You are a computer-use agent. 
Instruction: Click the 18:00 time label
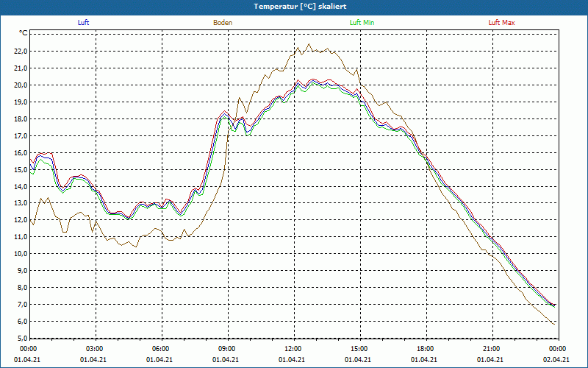click(x=426, y=349)
